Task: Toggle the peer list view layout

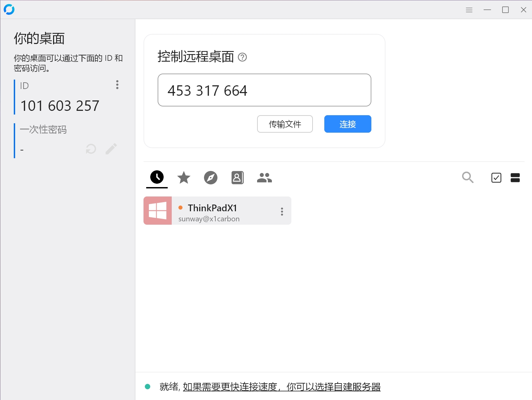Action: point(515,178)
